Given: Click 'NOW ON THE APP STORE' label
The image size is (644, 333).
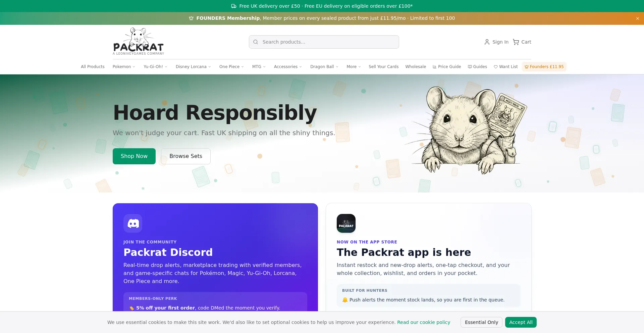Looking at the screenshot, I should (367, 242).
